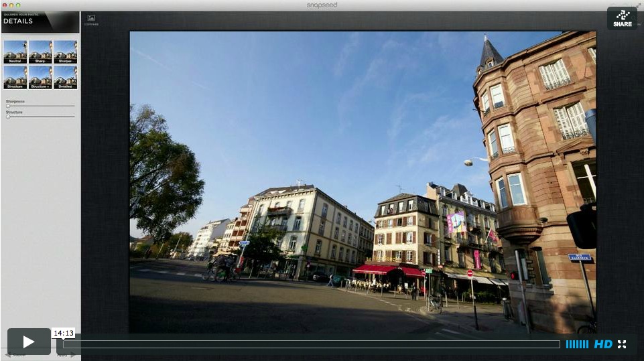Click the green zoom window button
The image size is (644, 361).
18,5
